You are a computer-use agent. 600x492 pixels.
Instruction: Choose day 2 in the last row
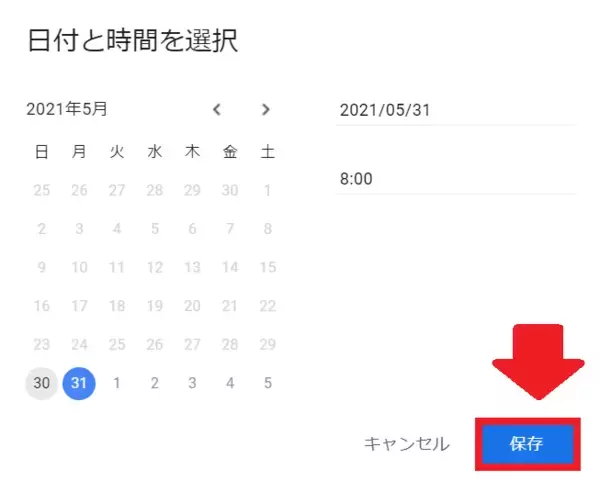(x=155, y=382)
